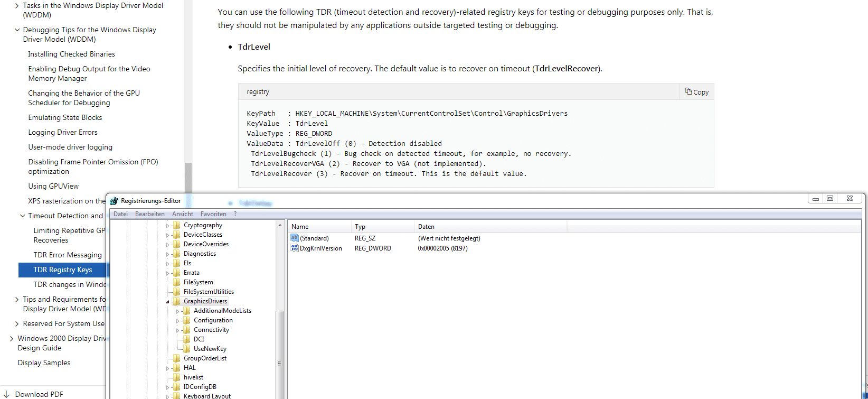Click the Daten column header

click(x=491, y=226)
